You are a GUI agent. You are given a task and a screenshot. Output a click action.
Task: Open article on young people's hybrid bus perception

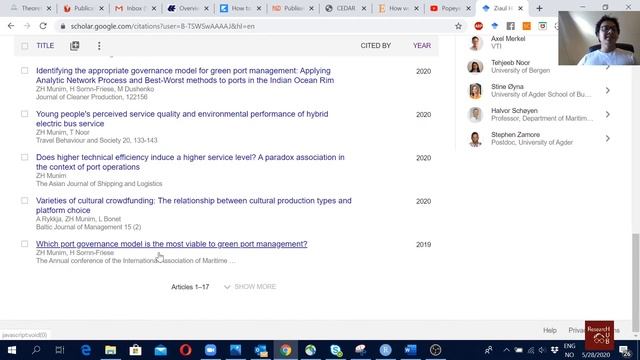[182, 119]
